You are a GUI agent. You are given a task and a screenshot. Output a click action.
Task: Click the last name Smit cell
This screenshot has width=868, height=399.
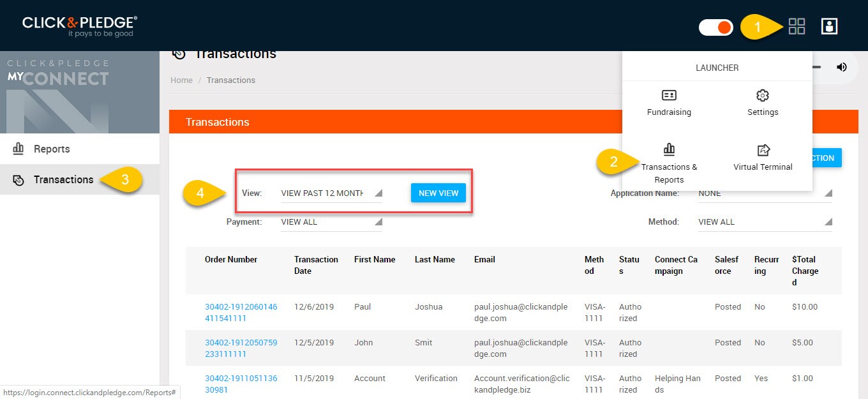[x=424, y=342]
